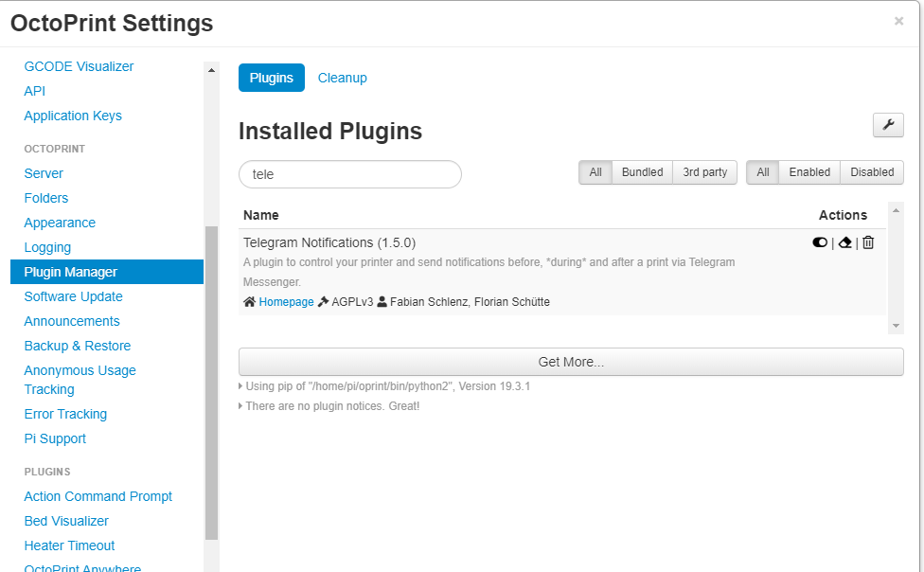Image resolution: width=924 pixels, height=572 pixels.
Task: Select Plugin Manager in sidebar
Action: (107, 272)
